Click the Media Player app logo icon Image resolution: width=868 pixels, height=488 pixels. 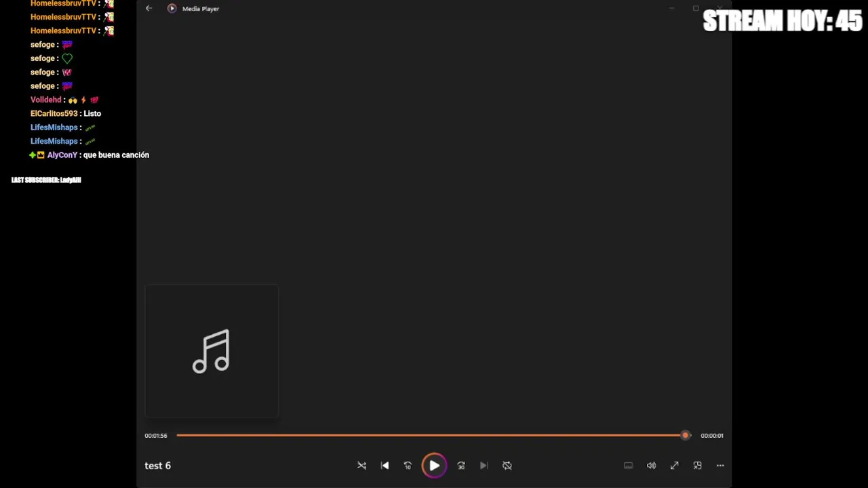(x=172, y=8)
